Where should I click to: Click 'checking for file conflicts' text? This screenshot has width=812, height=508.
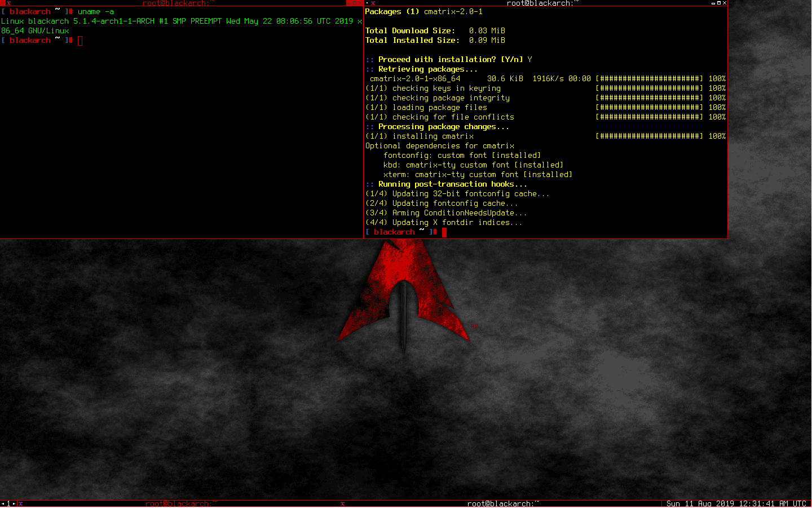point(453,117)
